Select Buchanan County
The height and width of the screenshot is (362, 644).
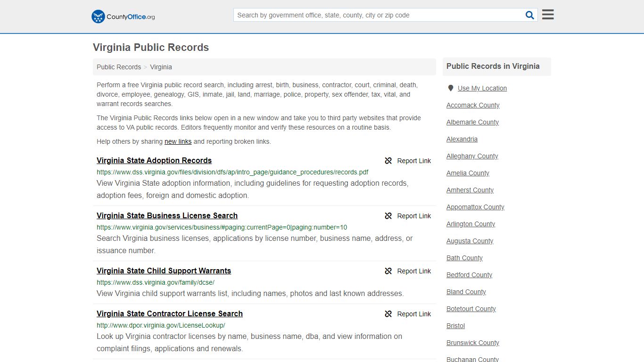(x=472, y=359)
